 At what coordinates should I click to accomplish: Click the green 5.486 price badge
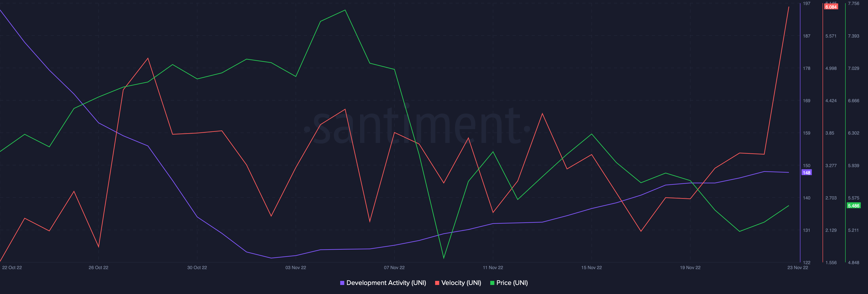854,206
